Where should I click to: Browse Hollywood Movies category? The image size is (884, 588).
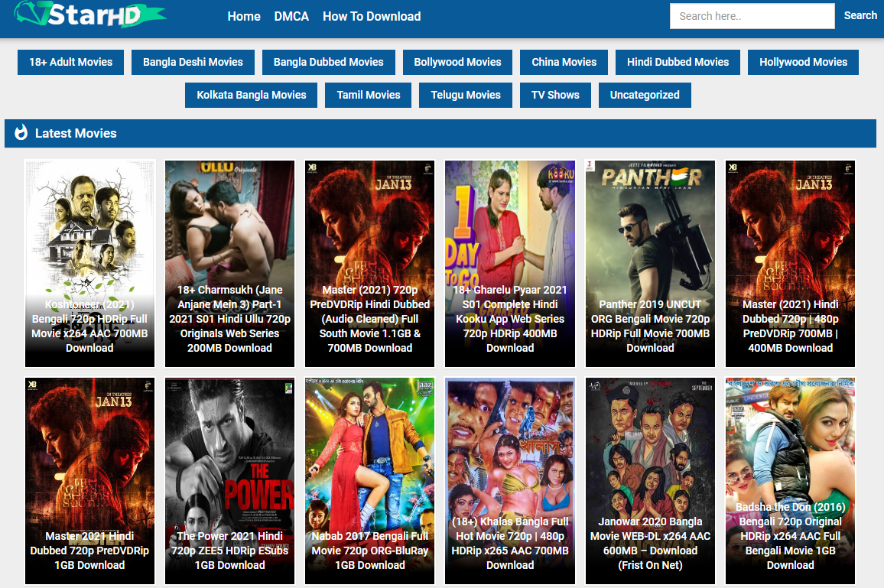(x=803, y=62)
